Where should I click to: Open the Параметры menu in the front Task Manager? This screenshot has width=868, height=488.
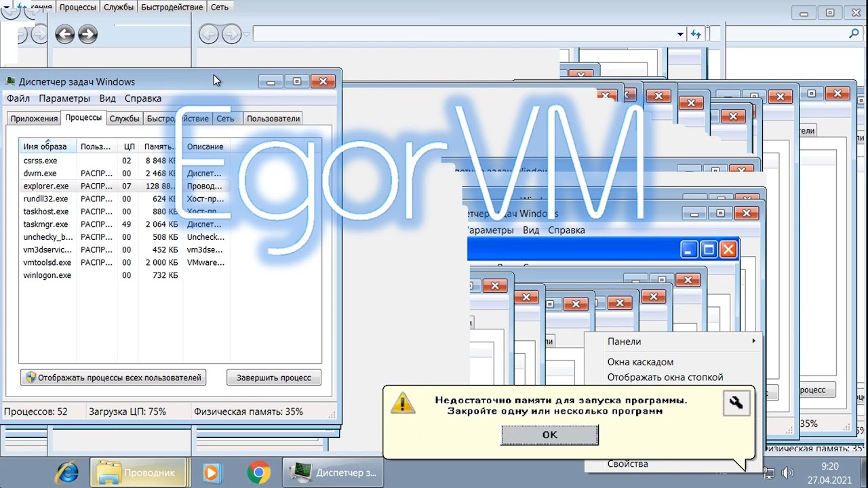pos(64,98)
